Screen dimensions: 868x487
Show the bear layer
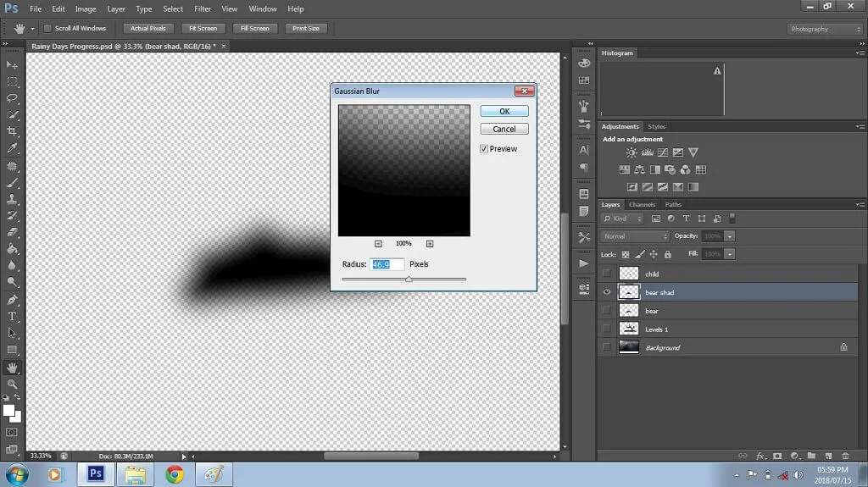pyautogui.click(x=607, y=311)
